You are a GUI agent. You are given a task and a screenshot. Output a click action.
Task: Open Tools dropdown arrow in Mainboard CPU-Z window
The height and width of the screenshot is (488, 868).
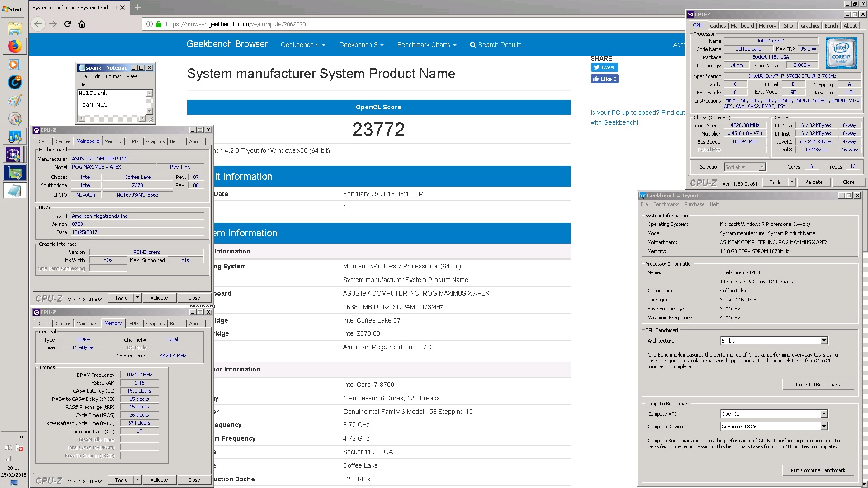click(137, 298)
